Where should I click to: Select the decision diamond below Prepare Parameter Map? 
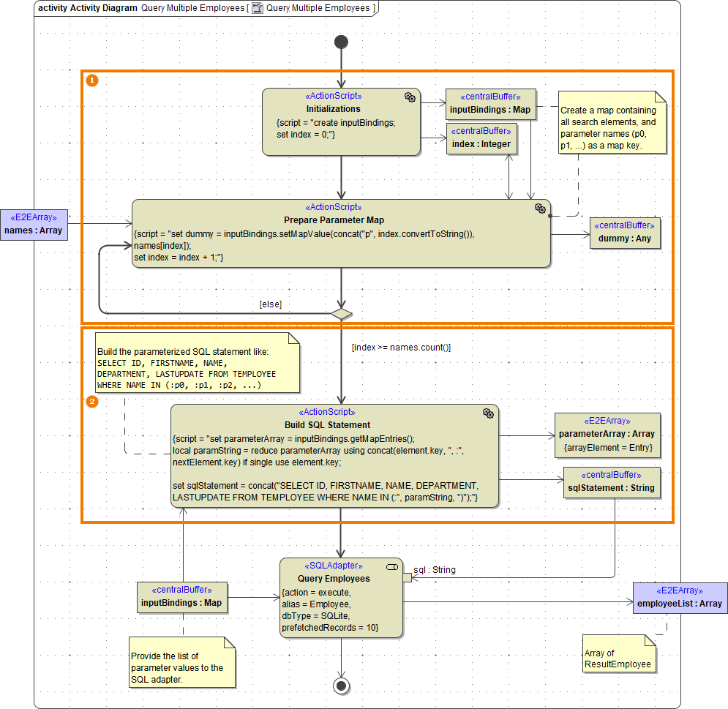pos(341,313)
